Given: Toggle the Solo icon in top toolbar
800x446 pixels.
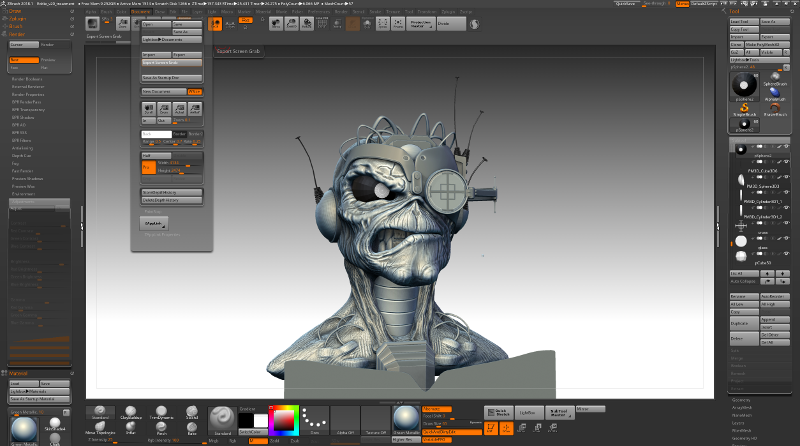Looking at the screenshot, I should point(367,23).
